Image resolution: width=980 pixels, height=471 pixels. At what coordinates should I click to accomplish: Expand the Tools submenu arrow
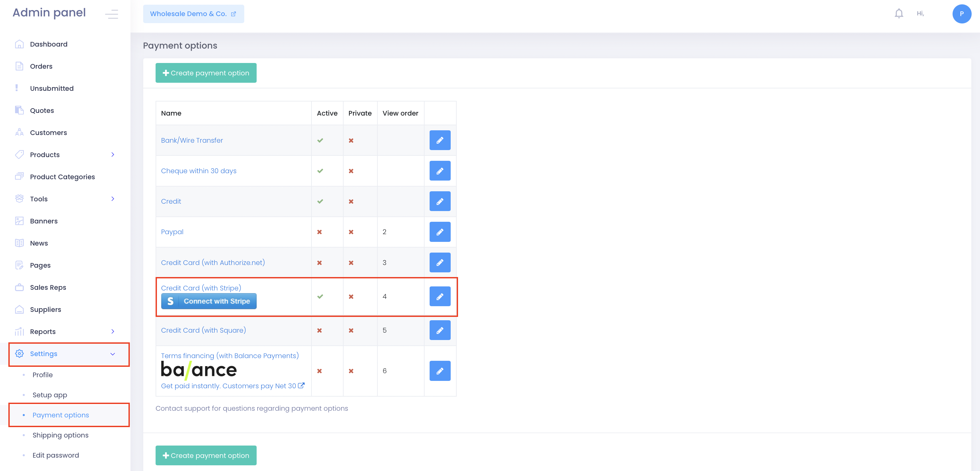tap(113, 199)
